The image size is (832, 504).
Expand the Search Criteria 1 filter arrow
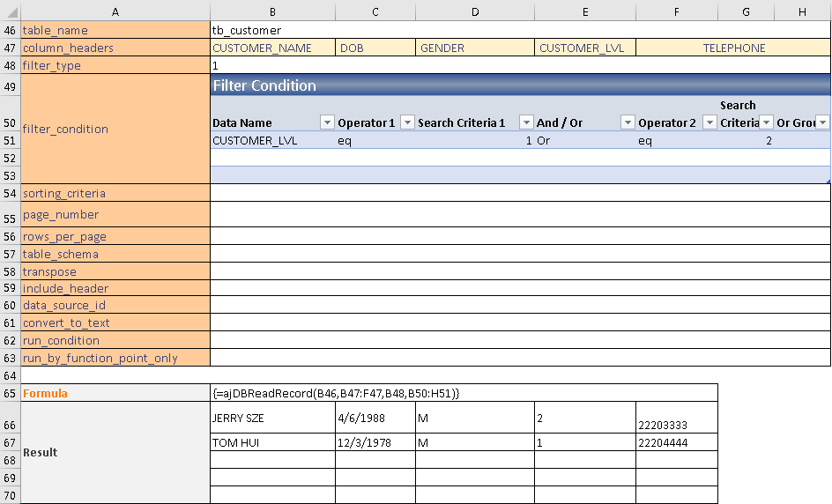tap(526, 122)
